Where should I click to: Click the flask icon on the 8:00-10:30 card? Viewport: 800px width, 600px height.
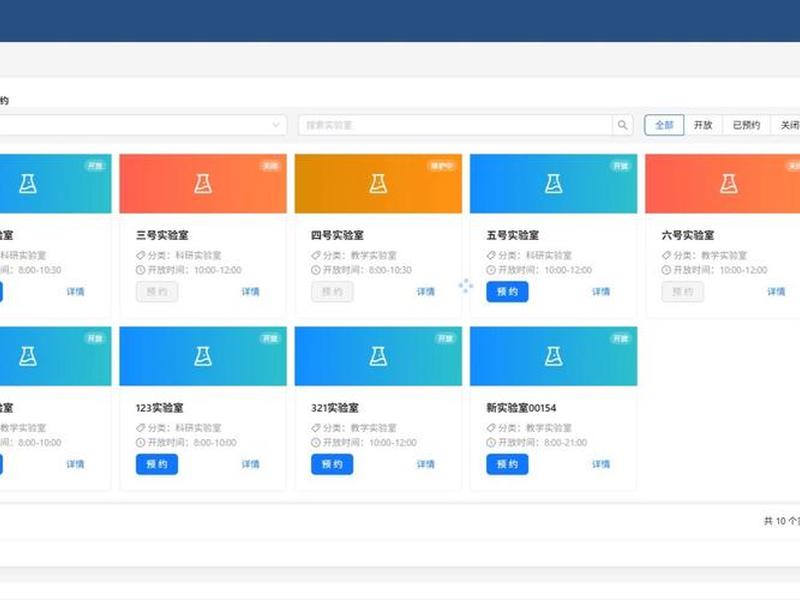tap(28, 184)
